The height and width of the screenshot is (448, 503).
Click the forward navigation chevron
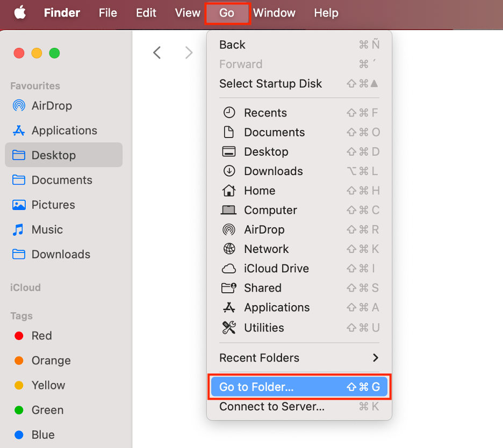tap(188, 52)
